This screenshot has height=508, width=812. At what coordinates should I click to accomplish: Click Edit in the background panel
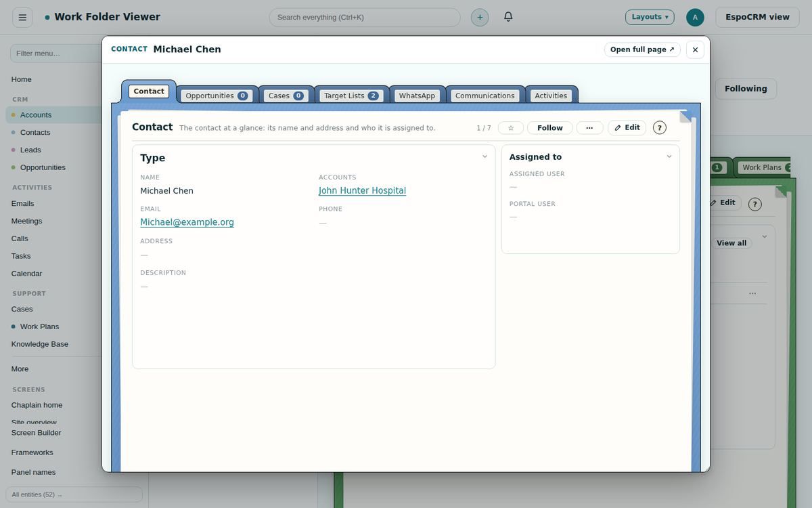723,203
